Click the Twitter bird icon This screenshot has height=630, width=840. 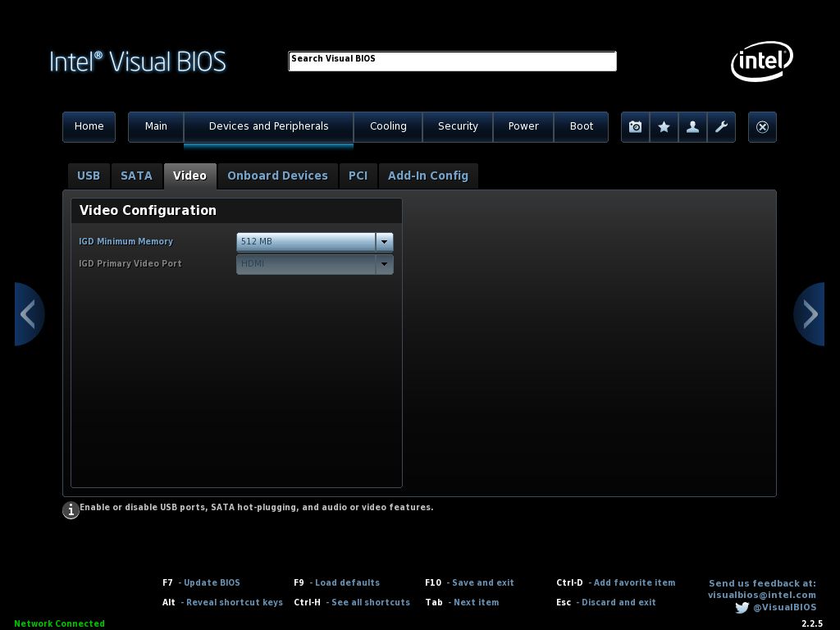742,608
